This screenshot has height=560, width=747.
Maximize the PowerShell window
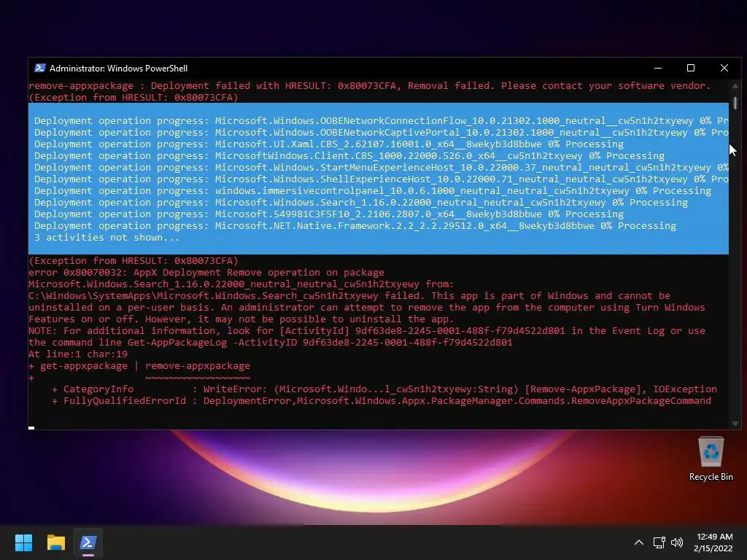point(690,68)
